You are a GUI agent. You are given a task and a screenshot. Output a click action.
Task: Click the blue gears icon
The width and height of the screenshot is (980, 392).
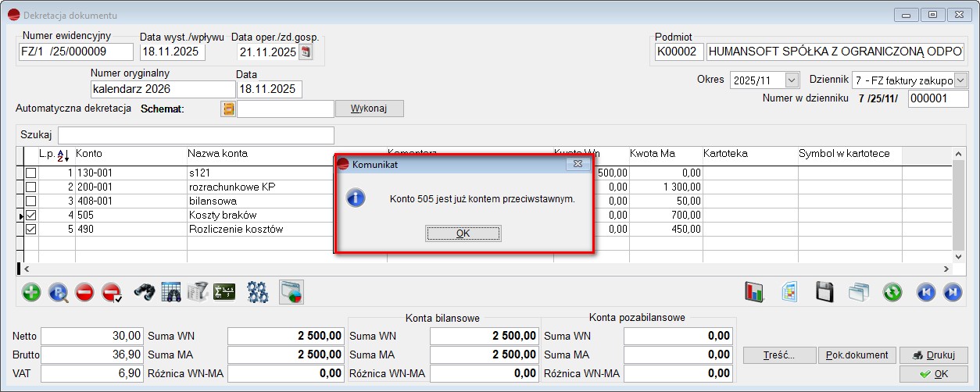[x=257, y=292]
